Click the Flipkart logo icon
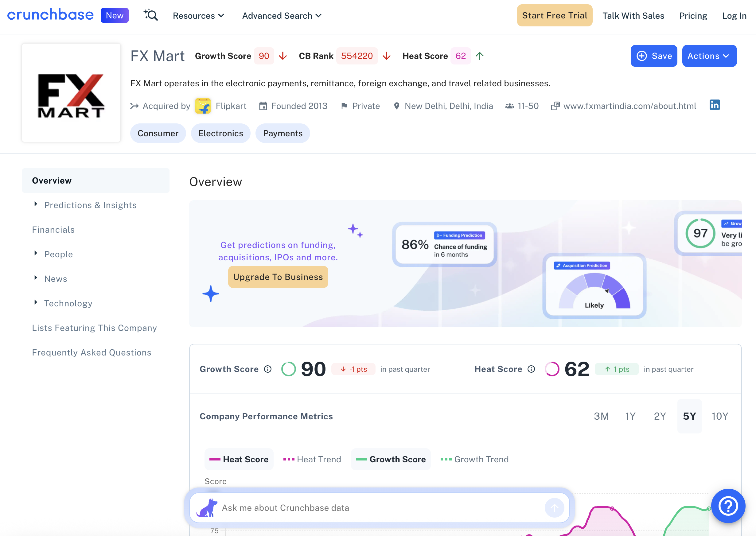The height and width of the screenshot is (536, 756). (x=203, y=106)
